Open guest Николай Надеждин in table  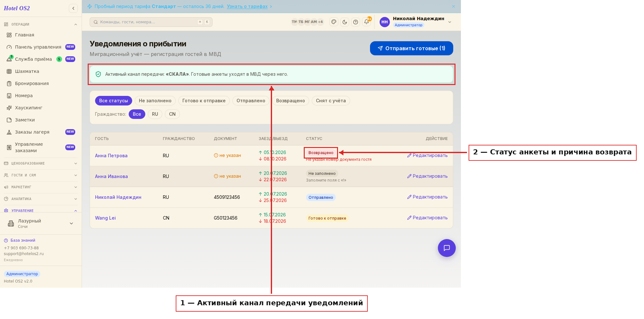point(118,197)
